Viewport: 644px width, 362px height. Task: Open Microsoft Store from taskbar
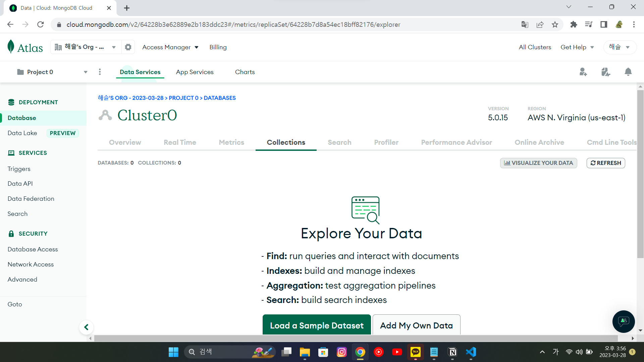[x=323, y=352]
